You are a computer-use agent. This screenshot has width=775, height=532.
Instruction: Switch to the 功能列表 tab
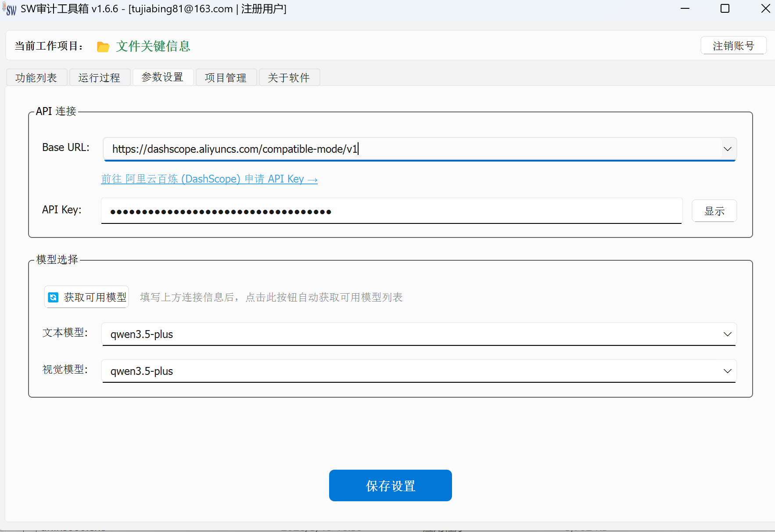coord(36,78)
